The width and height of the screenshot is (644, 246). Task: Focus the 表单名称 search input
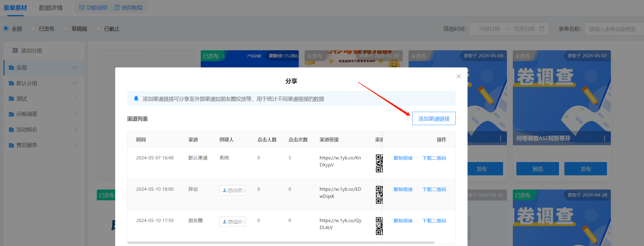[614, 29]
